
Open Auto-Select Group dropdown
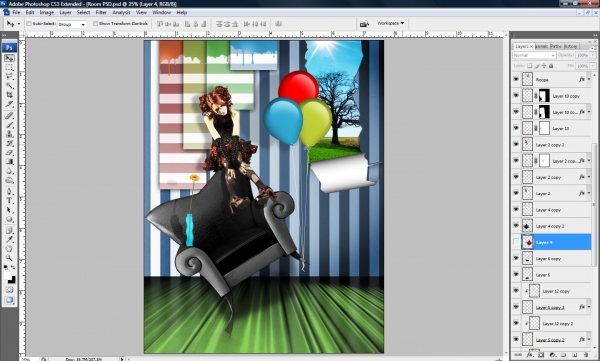tap(72, 24)
